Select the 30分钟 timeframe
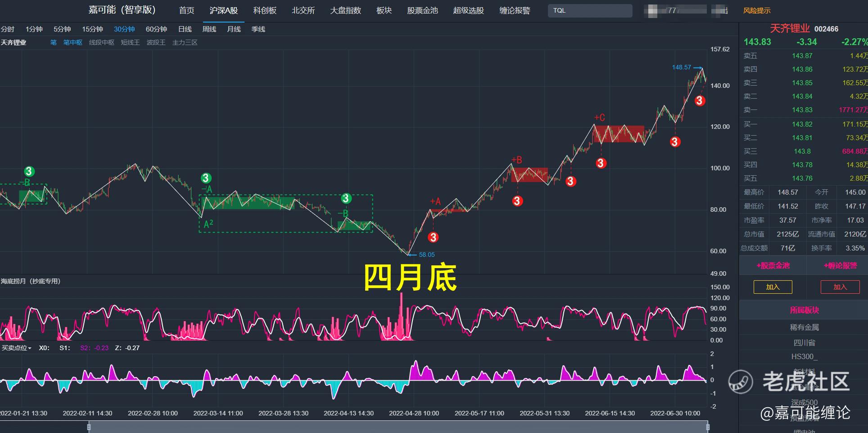The width and height of the screenshot is (868, 433). pyautogui.click(x=124, y=29)
